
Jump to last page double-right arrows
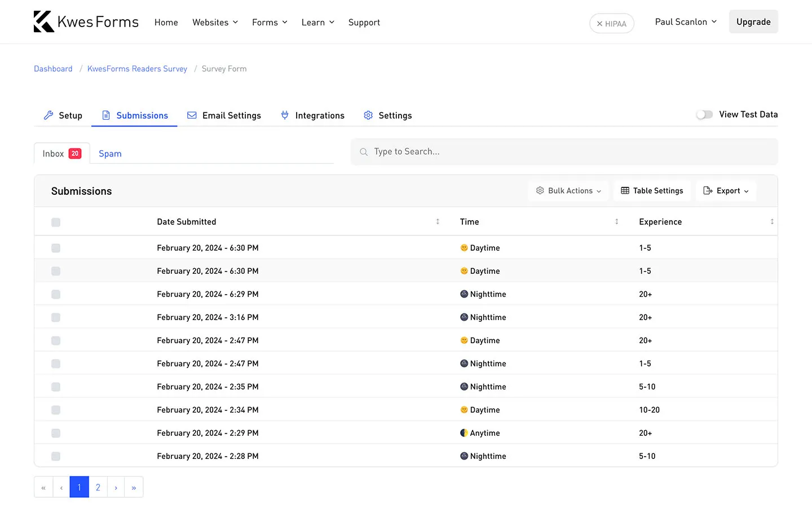coord(134,487)
